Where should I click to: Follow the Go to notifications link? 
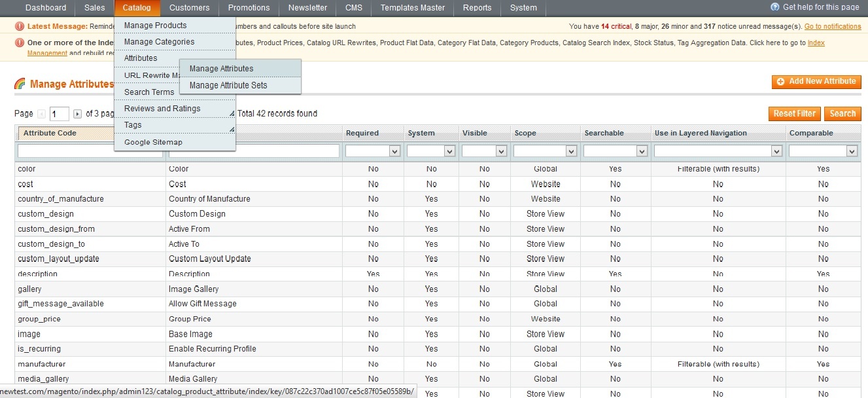click(x=832, y=27)
